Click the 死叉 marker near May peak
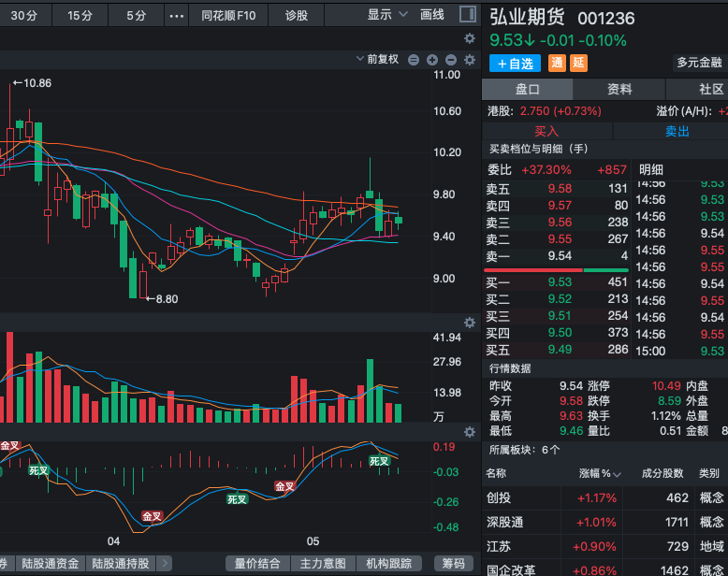Image resolution: width=728 pixels, height=576 pixels. (x=379, y=461)
